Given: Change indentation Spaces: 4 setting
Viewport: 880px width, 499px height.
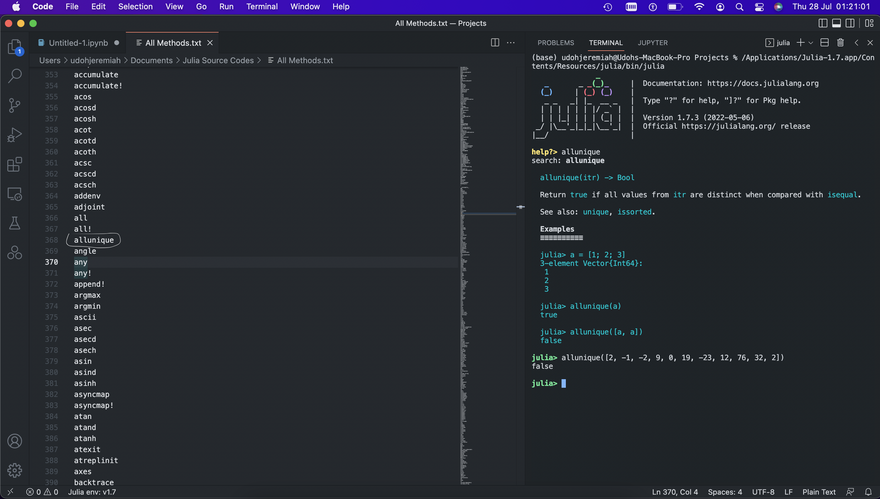Looking at the screenshot, I should coord(725,492).
